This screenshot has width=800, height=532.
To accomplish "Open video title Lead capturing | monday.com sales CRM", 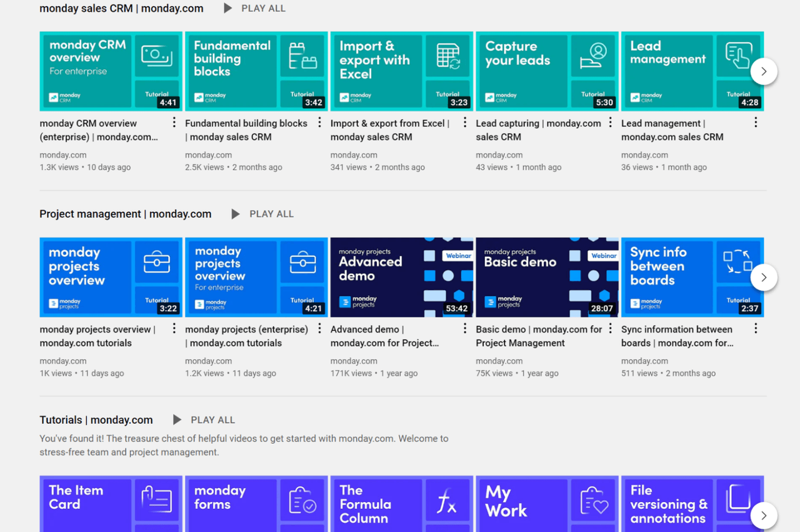I will (538, 130).
